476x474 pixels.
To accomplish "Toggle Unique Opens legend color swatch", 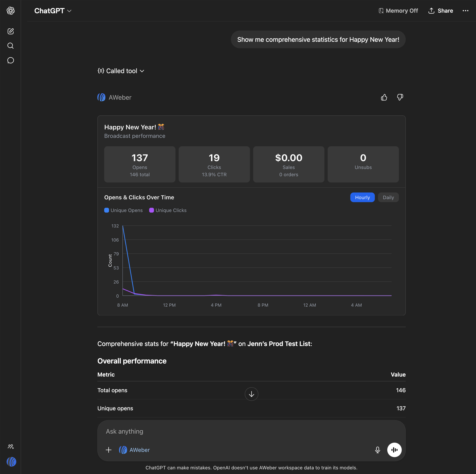I will coord(107,210).
